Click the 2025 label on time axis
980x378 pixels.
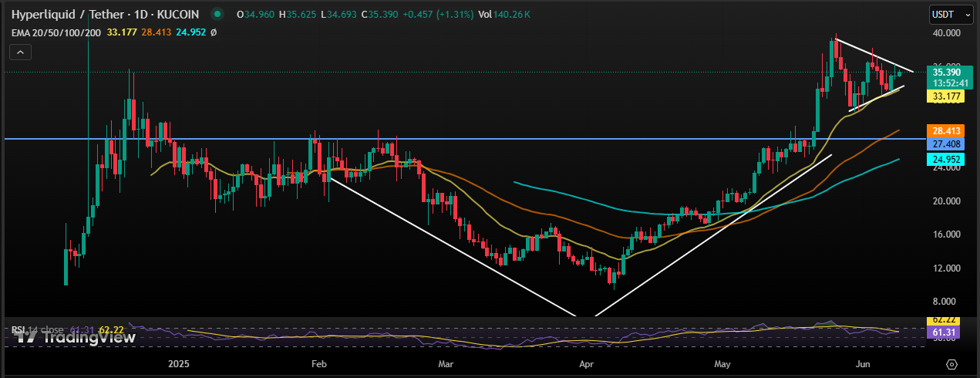(x=178, y=363)
